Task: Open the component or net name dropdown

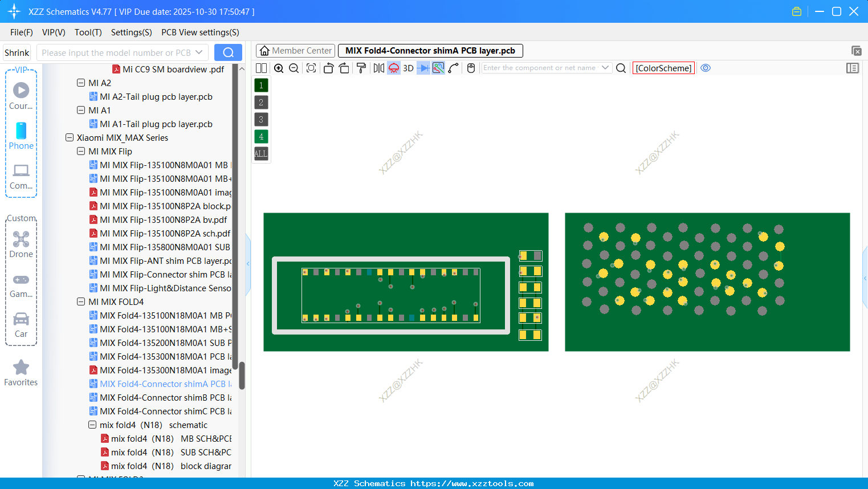Action: pos(605,68)
